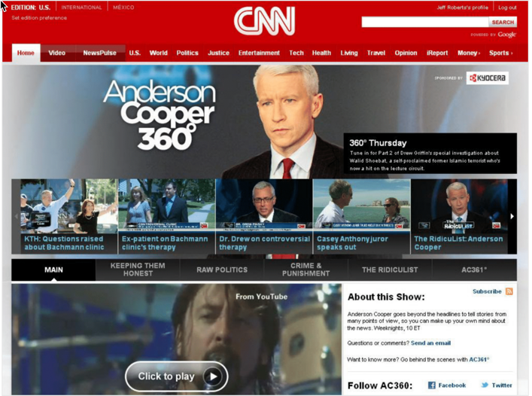The height and width of the screenshot is (396, 532).
Task: Click the CNN logo
Action: [x=264, y=21]
